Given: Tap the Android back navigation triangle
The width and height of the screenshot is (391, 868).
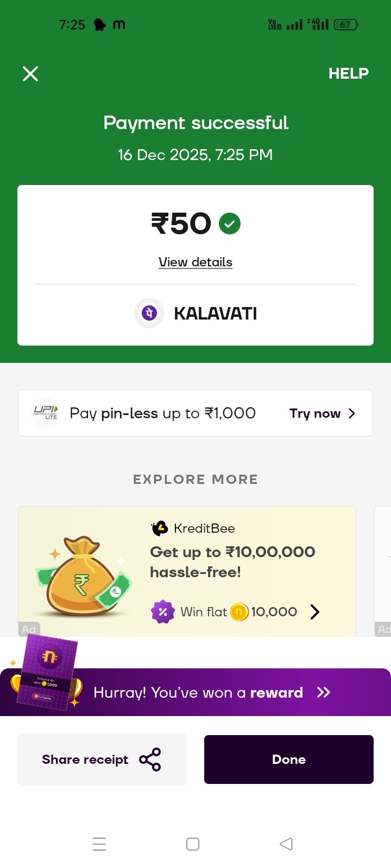Looking at the screenshot, I should click(x=286, y=844).
